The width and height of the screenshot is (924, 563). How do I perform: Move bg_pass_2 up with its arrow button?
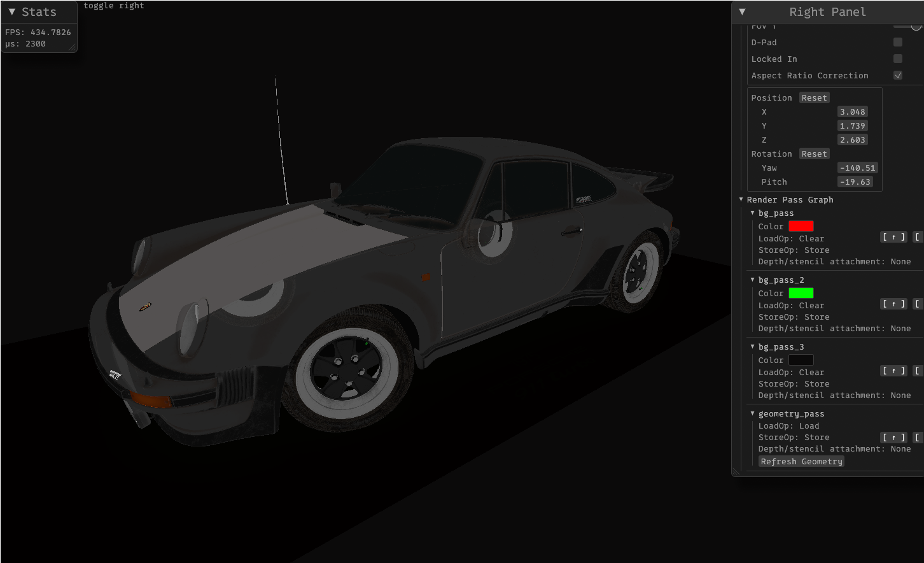click(893, 304)
